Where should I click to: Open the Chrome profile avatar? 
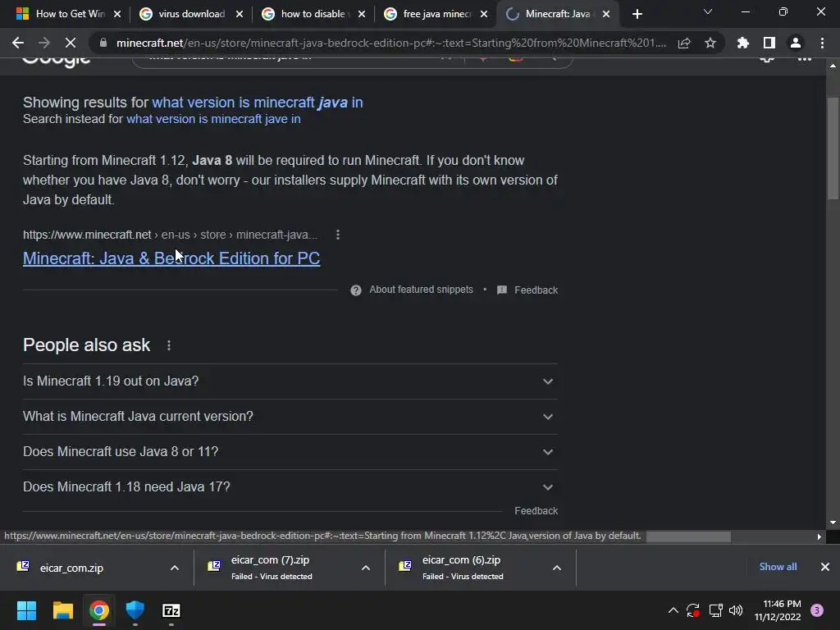click(x=796, y=43)
